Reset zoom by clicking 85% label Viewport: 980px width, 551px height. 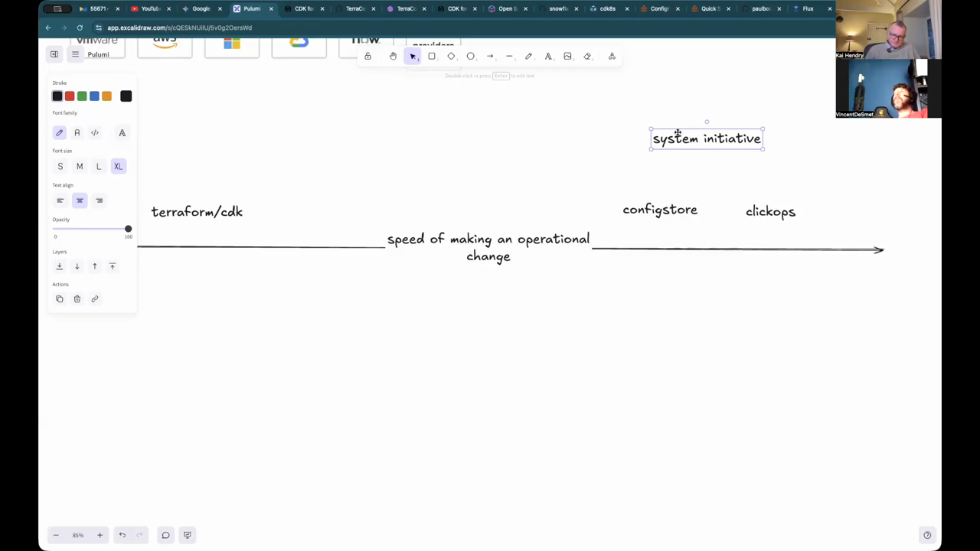[x=77, y=535]
